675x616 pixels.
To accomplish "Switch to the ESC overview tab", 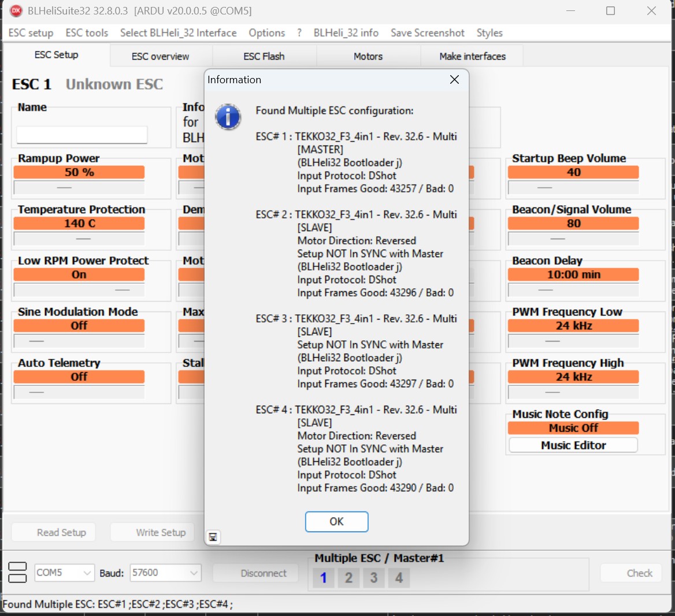I will click(160, 56).
